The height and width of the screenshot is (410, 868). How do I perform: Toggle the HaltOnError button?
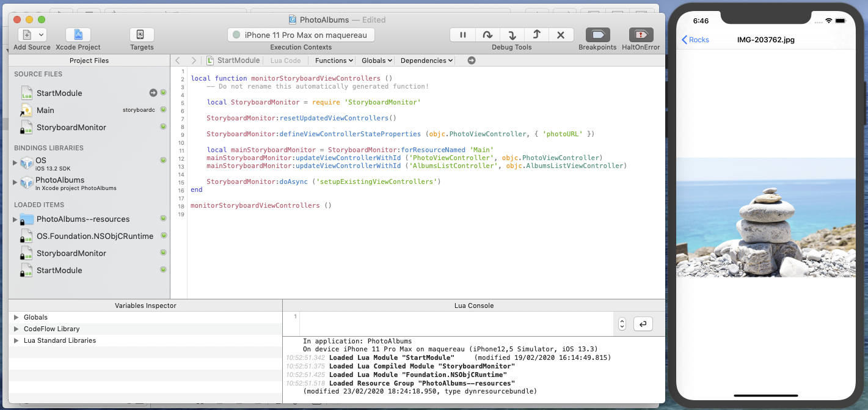tap(641, 35)
